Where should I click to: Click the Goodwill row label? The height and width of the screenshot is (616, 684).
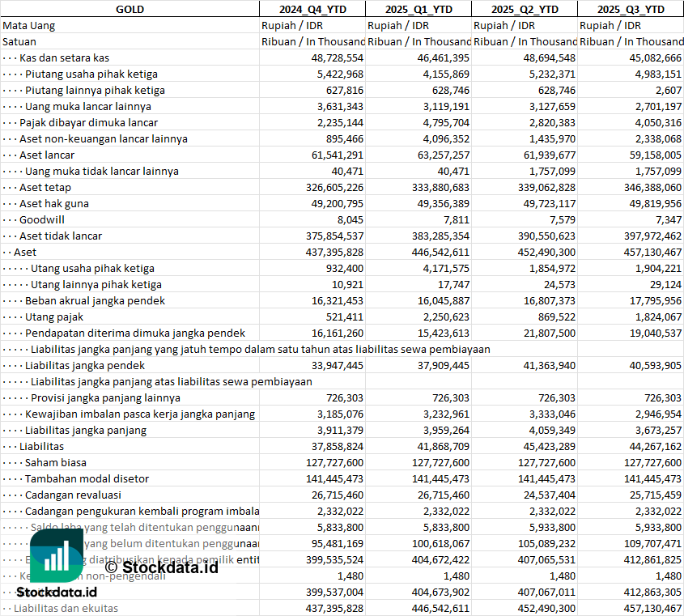pos(42,219)
